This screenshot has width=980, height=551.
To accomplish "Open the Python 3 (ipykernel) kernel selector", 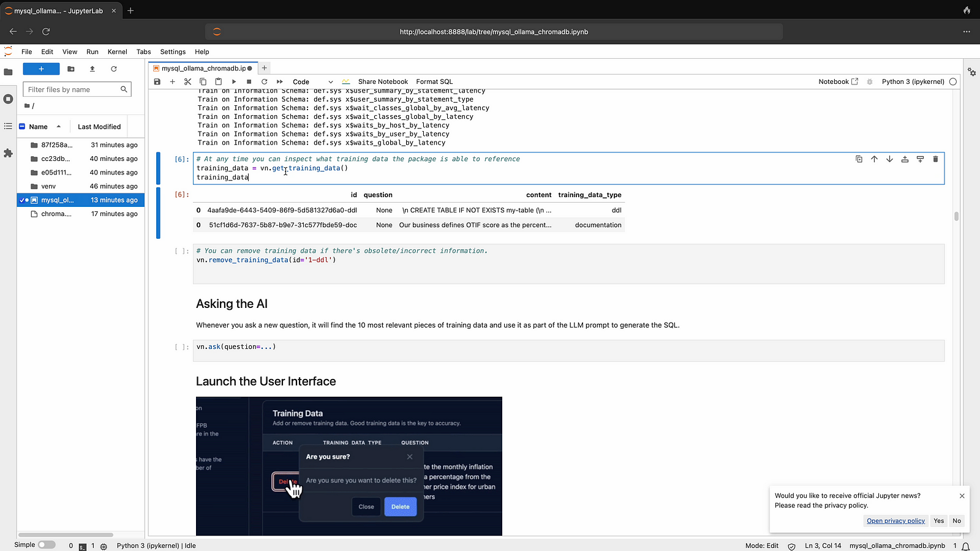I will point(913,81).
